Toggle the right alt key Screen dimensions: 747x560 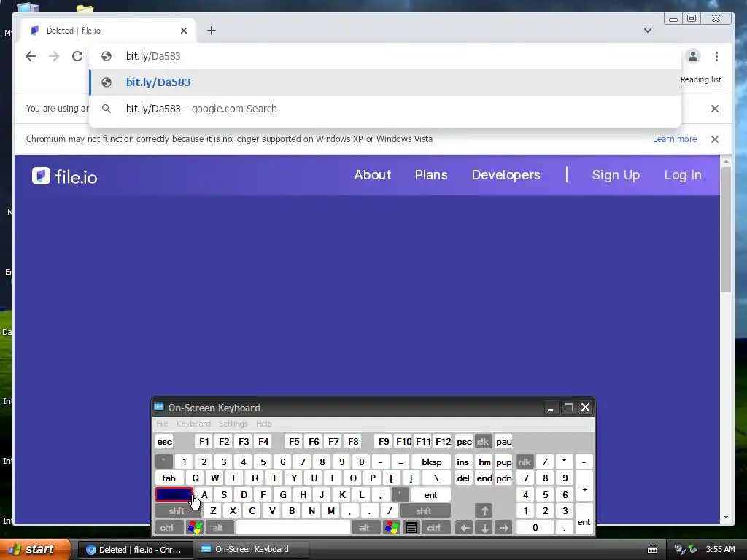[365, 528]
